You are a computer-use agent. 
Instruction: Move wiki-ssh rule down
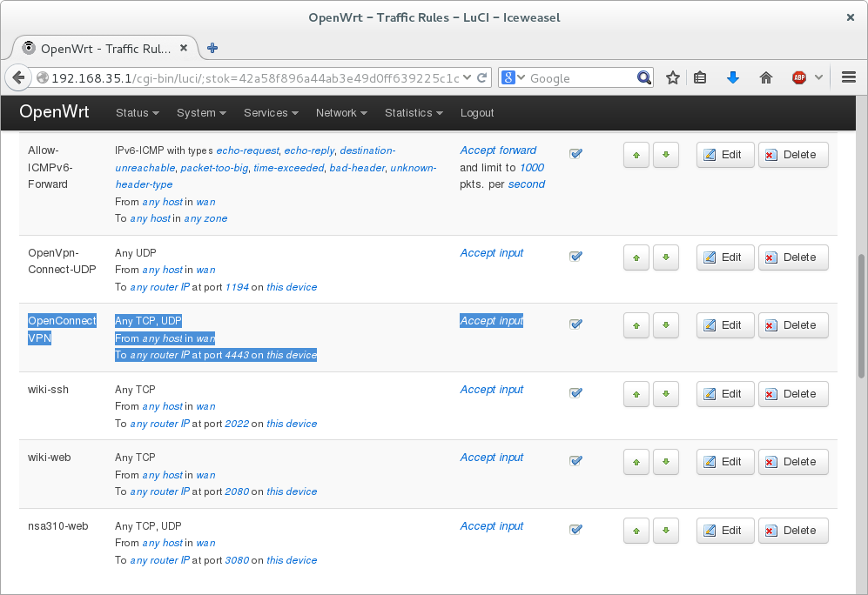666,394
